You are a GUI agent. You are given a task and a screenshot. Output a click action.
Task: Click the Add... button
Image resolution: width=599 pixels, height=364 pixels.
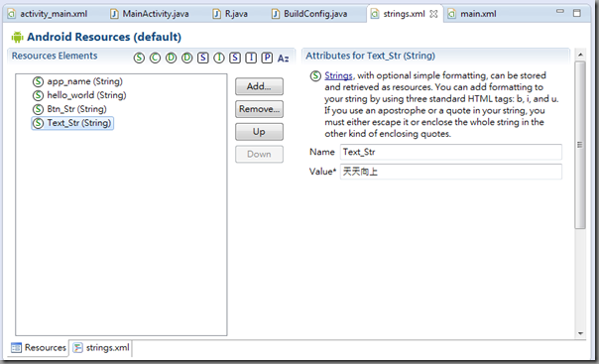[x=259, y=86]
